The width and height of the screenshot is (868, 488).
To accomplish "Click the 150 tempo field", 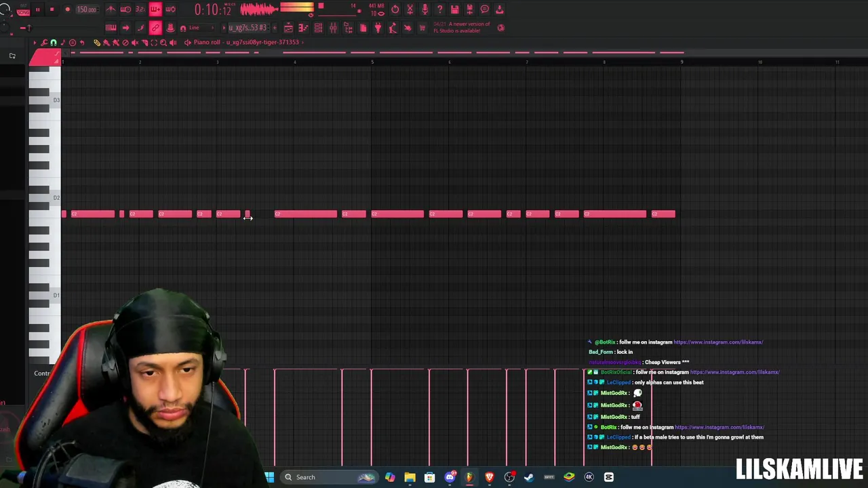I will click(x=87, y=9).
